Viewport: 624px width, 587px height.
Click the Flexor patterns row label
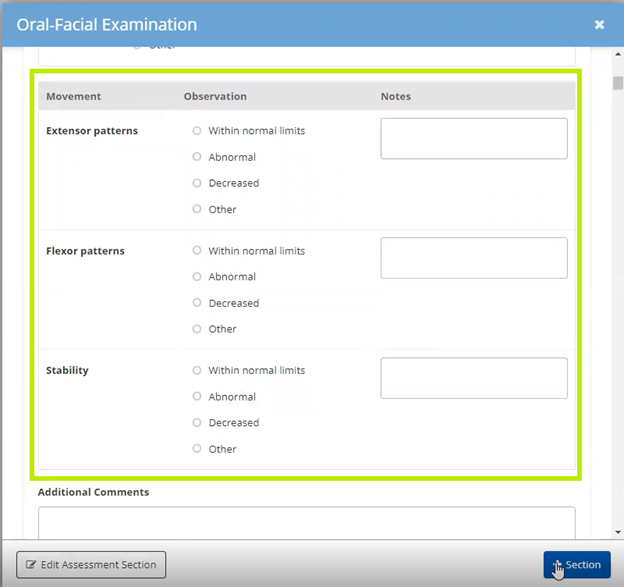click(x=85, y=251)
